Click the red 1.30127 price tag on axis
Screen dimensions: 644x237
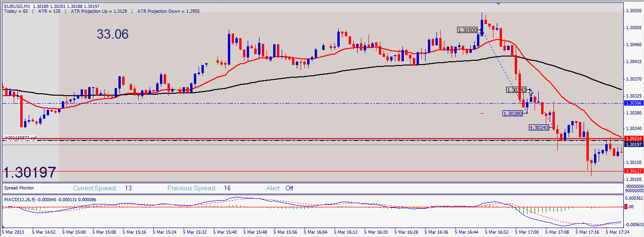tap(633, 171)
